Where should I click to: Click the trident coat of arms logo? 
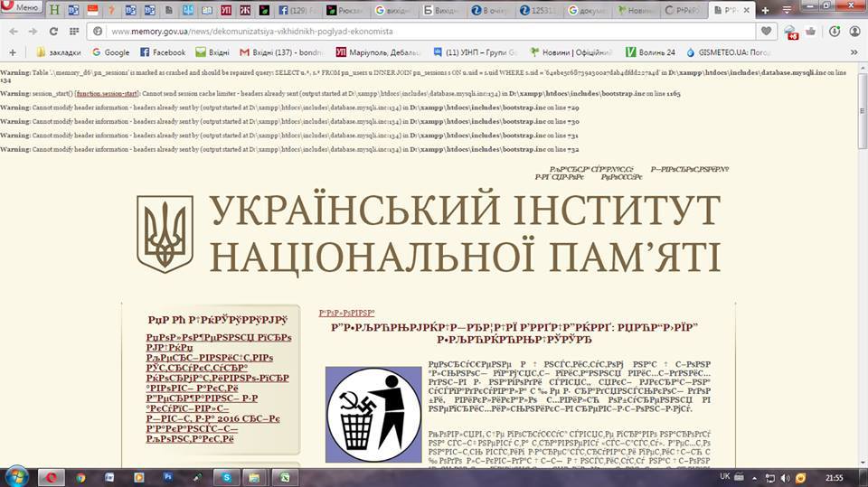pyautogui.click(x=165, y=234)
